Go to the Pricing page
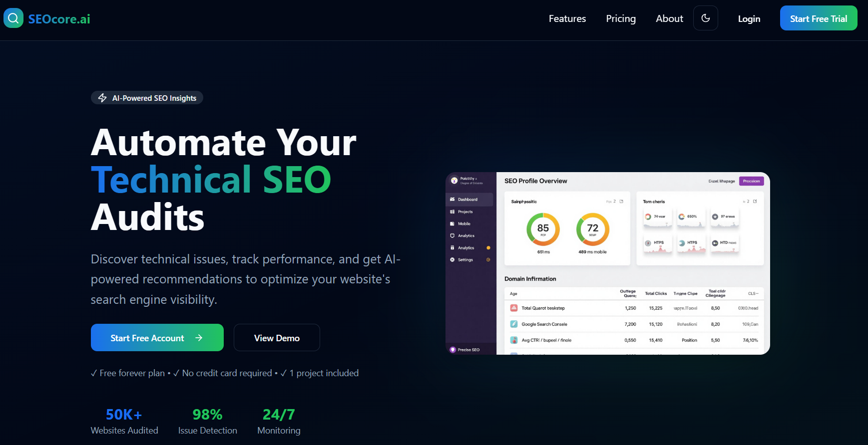Screen dimensions: 868x445 click(x=620, y=18)
